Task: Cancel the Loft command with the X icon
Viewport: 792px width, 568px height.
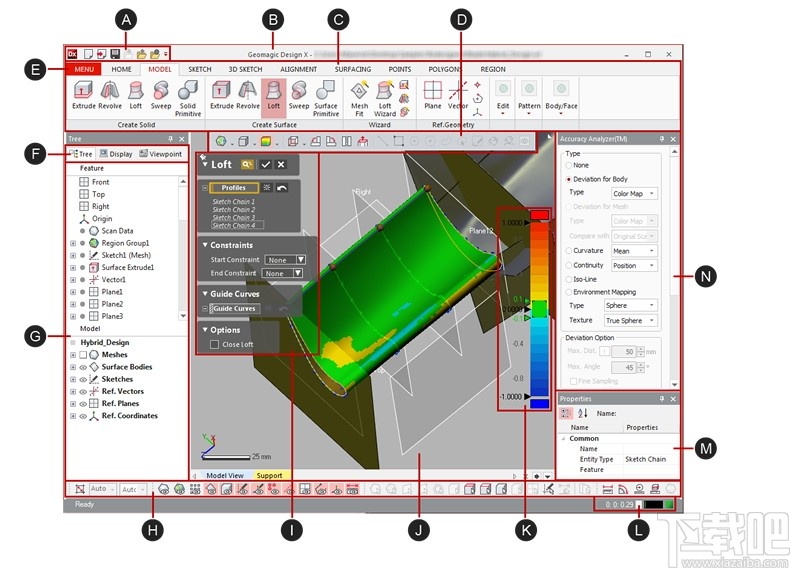Action: pos(281,165)
